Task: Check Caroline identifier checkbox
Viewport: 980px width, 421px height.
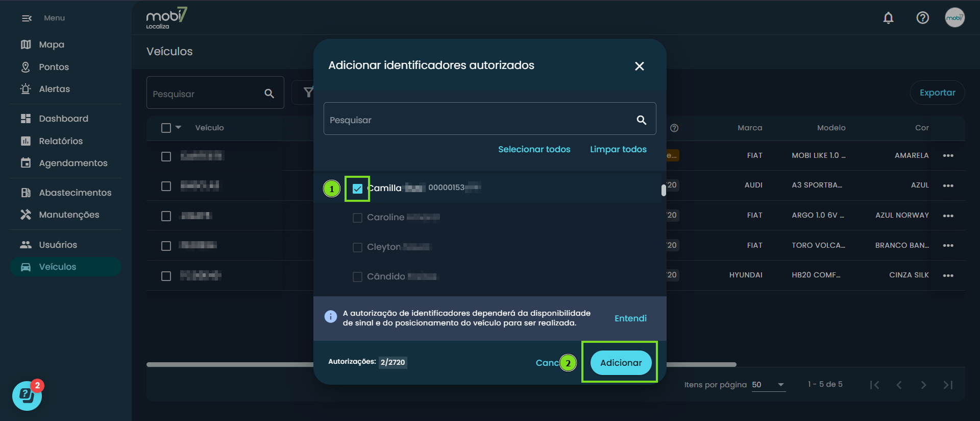Action: (357, 218)
